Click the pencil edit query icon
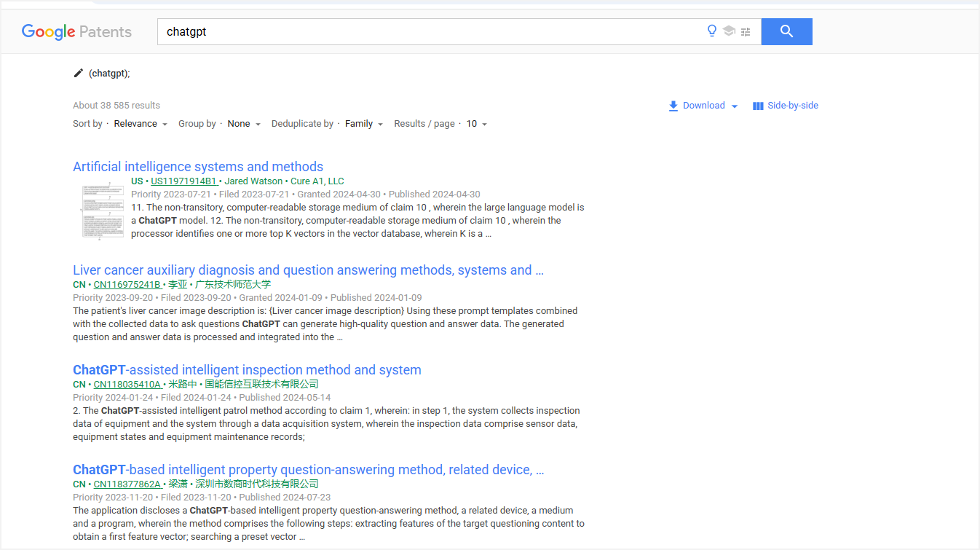The width and height of the screenshot is (980, 550). pos(79,73)
